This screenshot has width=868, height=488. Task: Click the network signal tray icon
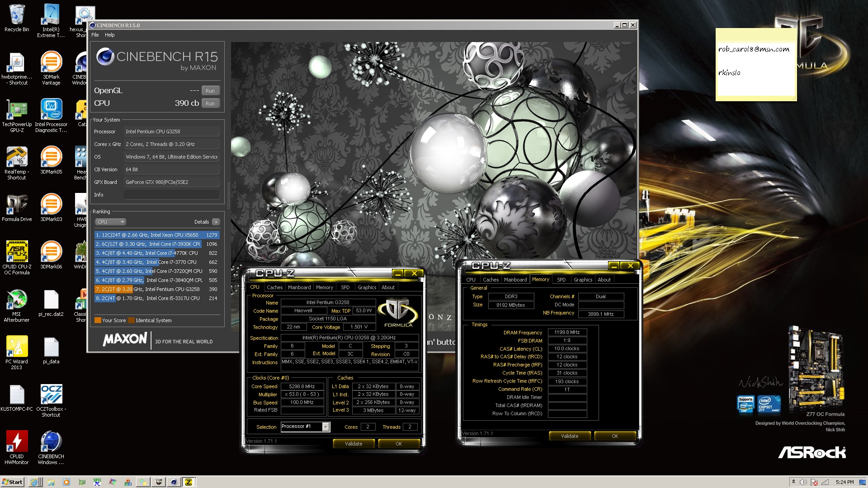click(825, 482)
